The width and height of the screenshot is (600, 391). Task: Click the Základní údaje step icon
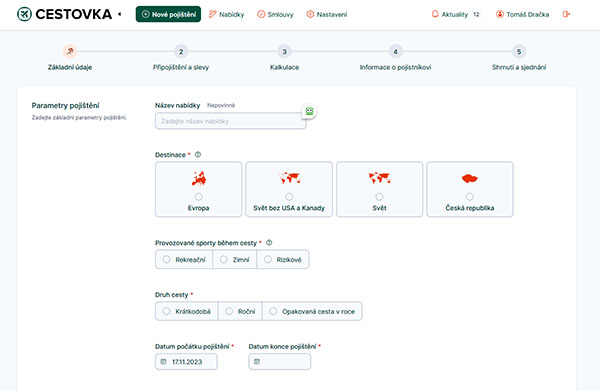click(x=70, y=51)
